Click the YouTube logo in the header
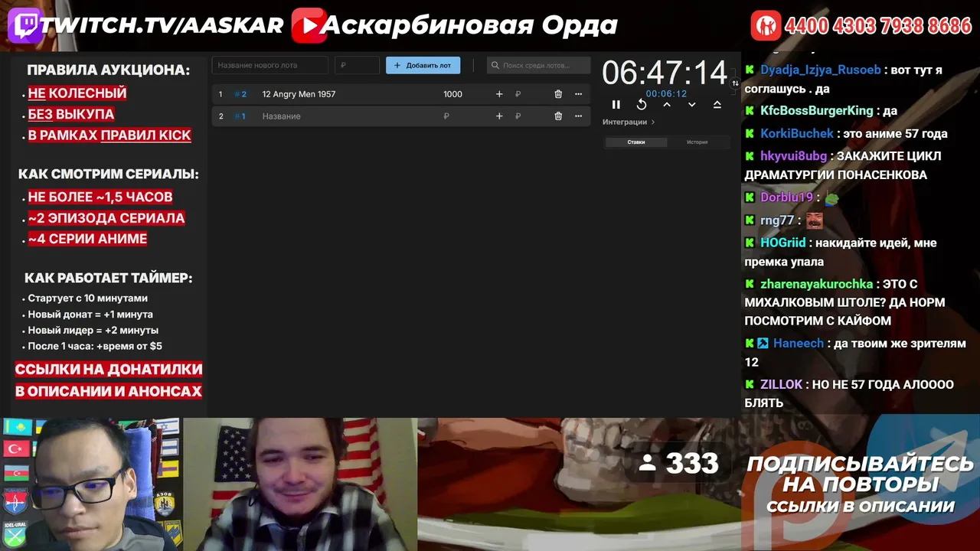Viewport: 980px width, 551px height. 309,26
